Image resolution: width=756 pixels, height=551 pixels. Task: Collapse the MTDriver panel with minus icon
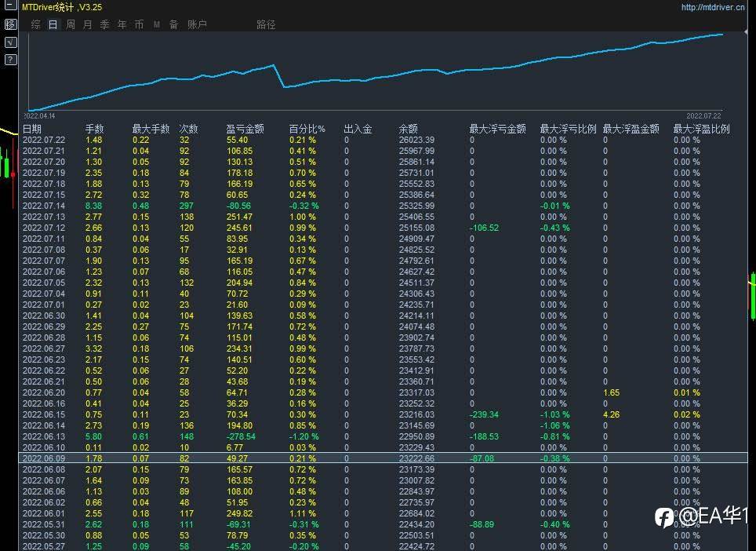10,5
